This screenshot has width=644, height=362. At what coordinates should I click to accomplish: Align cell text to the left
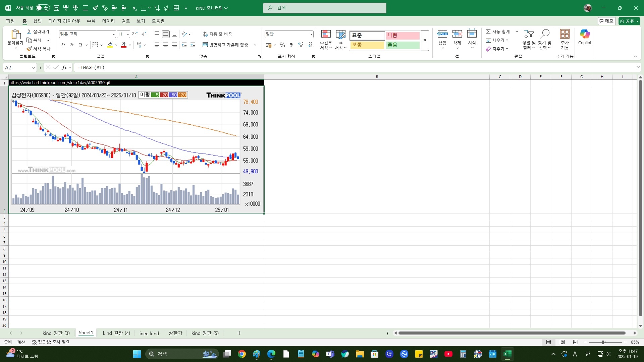pyautogui.click(x=157, y=45)
